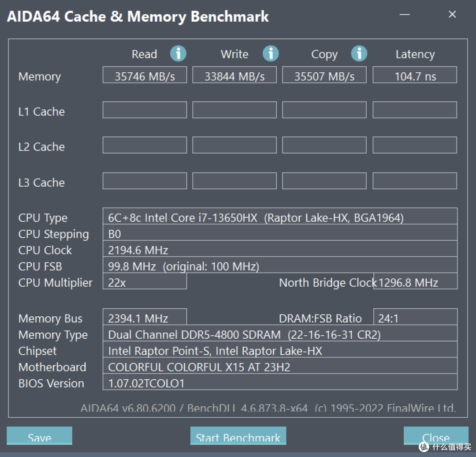Select the Memory Read value field

tap(145, 75)
